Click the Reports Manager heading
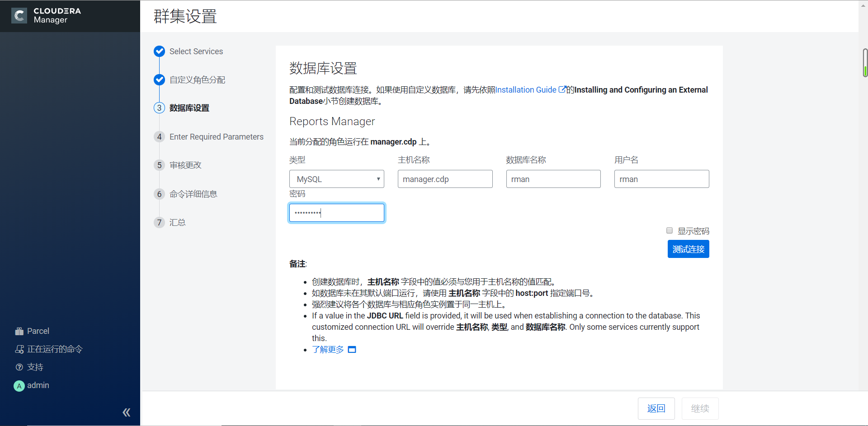868x426 pixels. click(332, 122)
